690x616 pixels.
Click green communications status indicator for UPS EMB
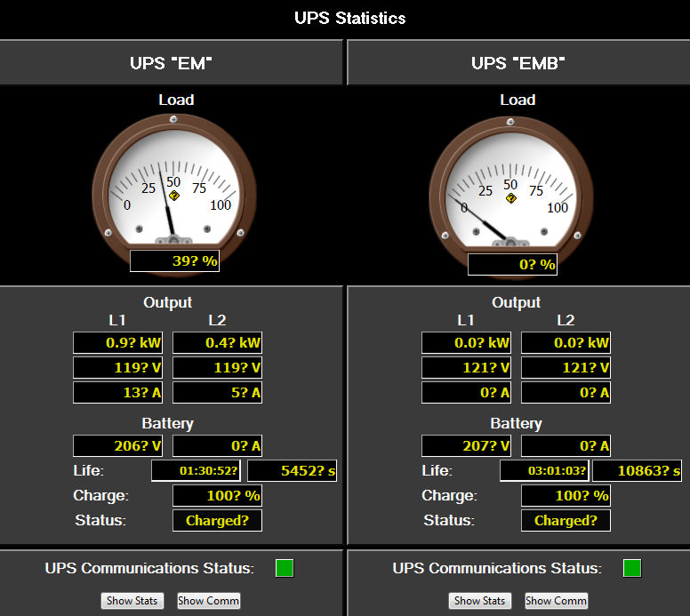coord(632,568)
